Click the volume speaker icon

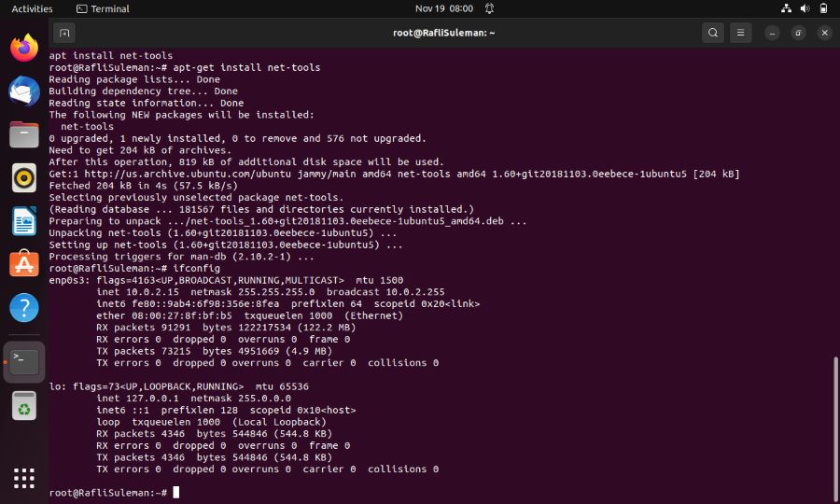805,8
